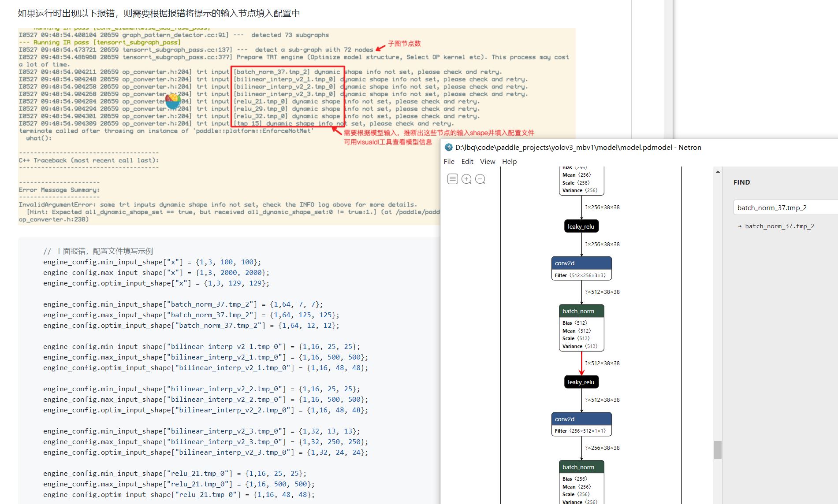Select search result batch_norm_37.tmp_2 in FIND panel
Viewport: 838px width, 504px height.
coord(779,226)
